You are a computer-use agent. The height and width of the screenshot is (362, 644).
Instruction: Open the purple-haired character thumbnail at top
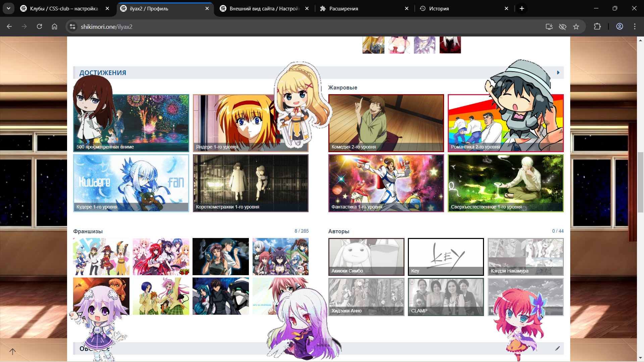[x=425, y=45]
